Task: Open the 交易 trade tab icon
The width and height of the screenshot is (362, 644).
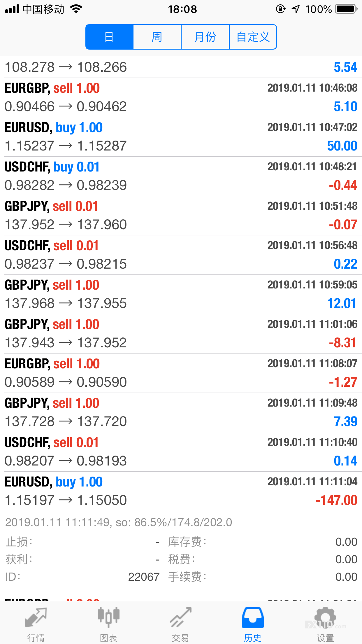Action: tap(181, 617)
